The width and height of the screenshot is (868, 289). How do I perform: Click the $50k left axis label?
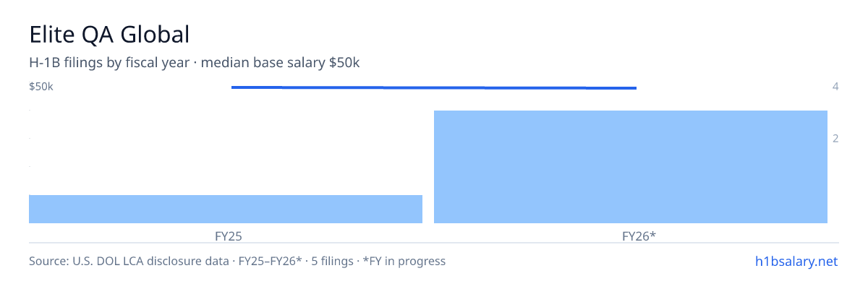(41, 87)
